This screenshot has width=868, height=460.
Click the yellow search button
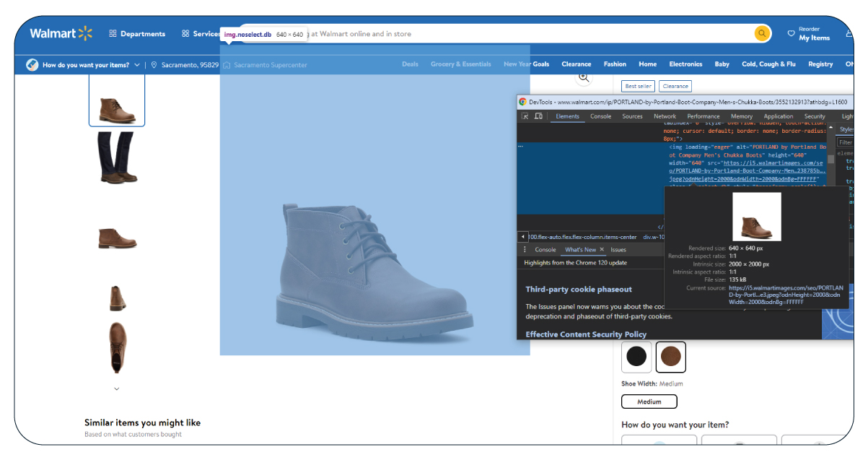(x=763, y=33)
